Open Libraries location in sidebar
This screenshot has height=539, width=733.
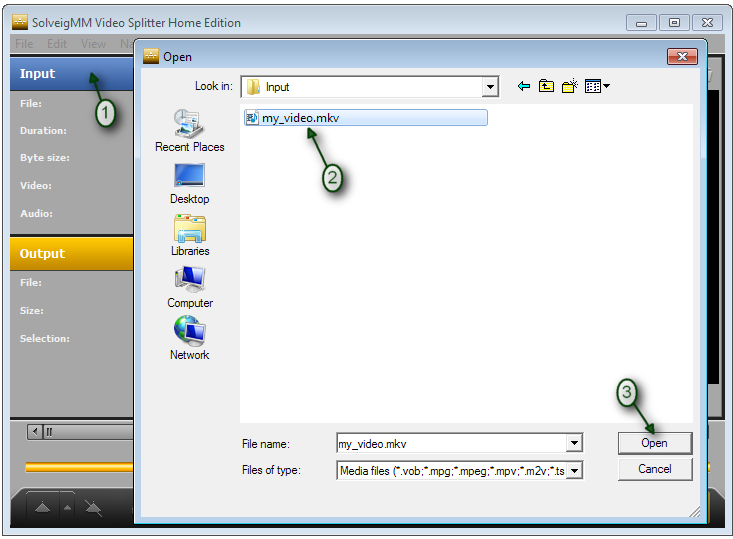[x=189, y=236]
